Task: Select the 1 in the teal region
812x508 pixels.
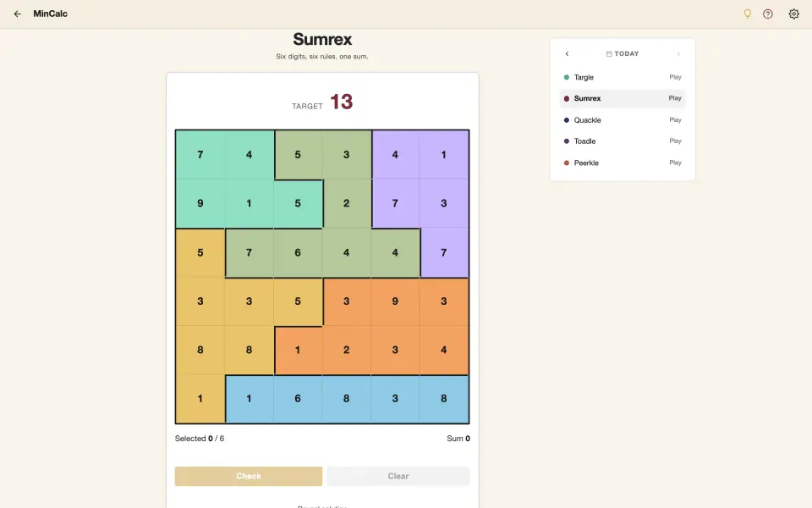Action: click(x=249, y=204)
